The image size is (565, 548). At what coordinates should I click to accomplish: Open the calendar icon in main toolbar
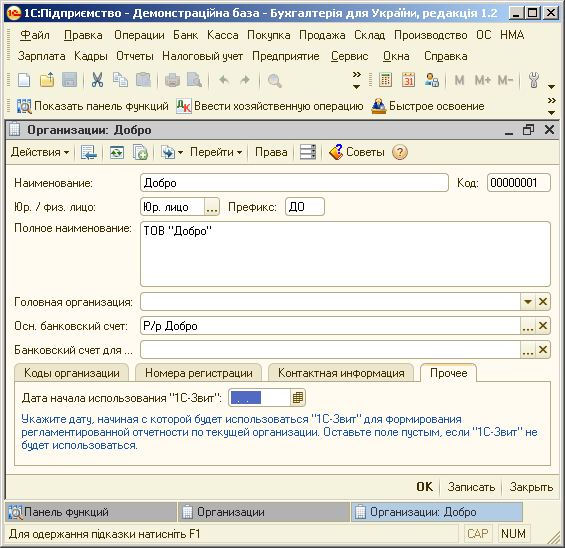pos(408,80)
